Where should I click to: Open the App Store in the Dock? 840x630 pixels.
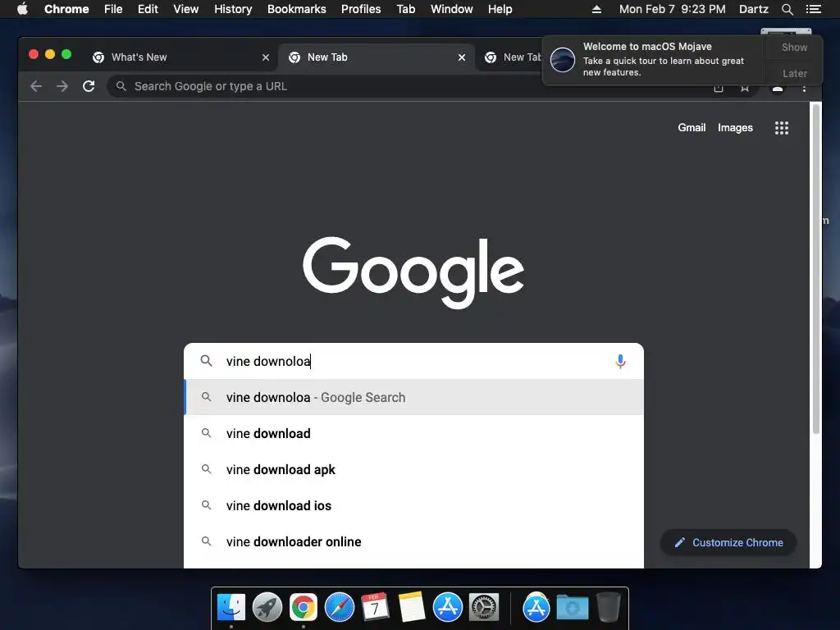447,608
